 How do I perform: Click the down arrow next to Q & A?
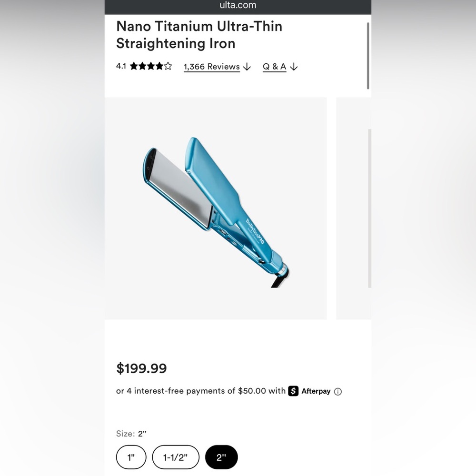[294, 67]
